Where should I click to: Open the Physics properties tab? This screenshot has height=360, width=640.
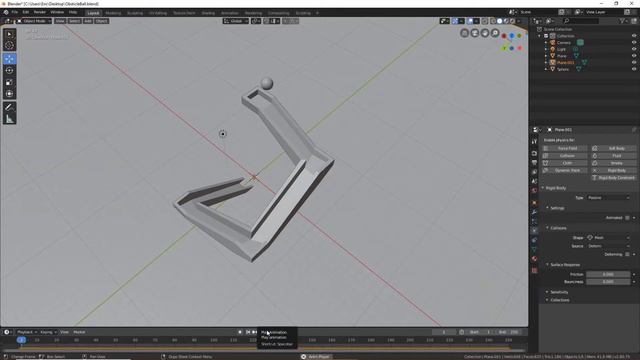pyautogui.click(x=534, y=231)
